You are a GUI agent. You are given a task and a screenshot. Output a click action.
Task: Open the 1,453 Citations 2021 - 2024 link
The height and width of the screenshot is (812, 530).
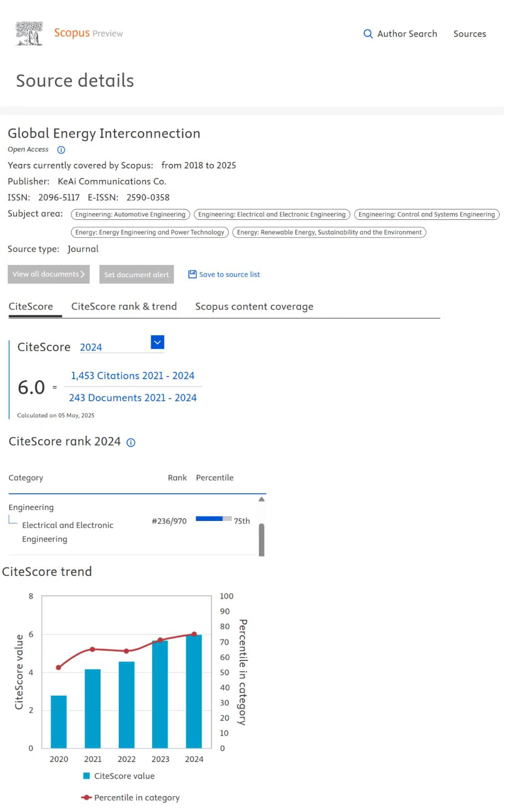[132, 376]
